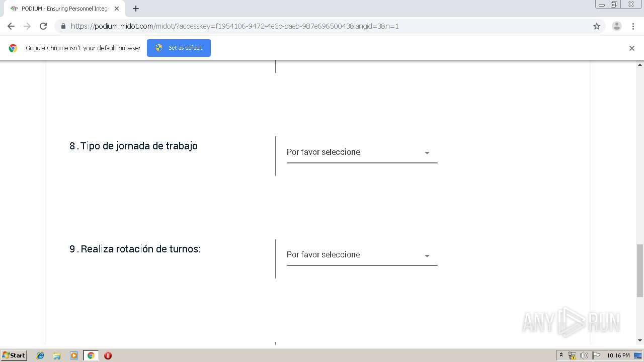Image resolution: width=644 pixels, height=362 pixels.
Task: Open Windows Explorer folder icon in taskbar
Action: (57, 355)
